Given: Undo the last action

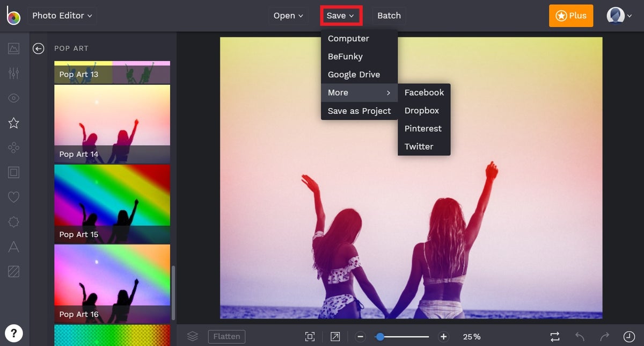Looking at the screenshot, I should pos(580,336).
